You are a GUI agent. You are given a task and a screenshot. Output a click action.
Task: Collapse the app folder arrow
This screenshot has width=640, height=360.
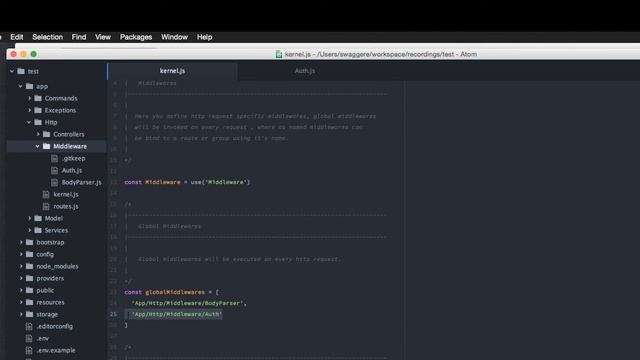point(20,86)
